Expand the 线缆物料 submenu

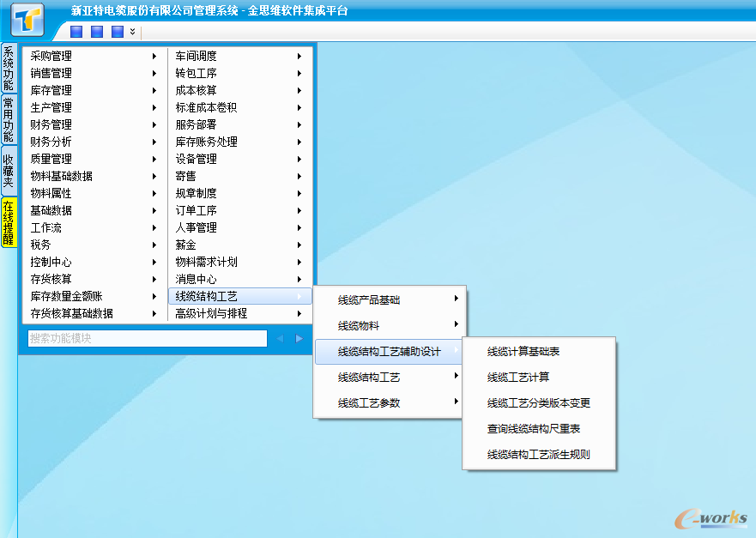coord(390,325)
